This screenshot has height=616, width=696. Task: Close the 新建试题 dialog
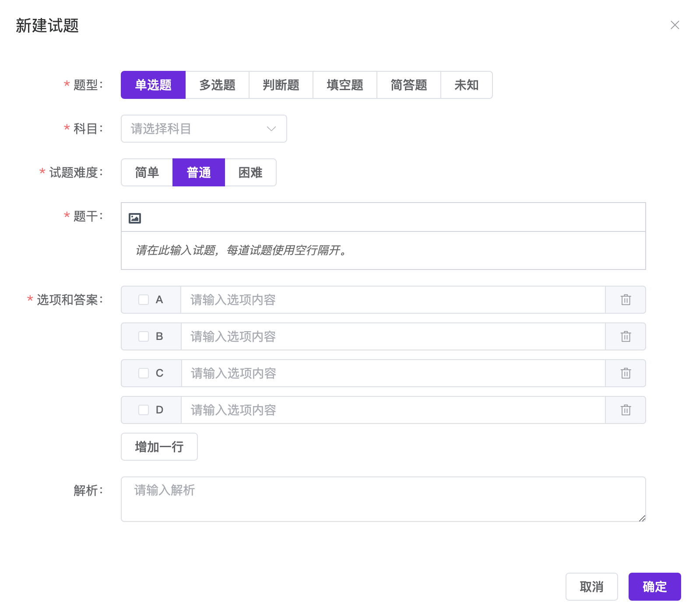click(x=675, y=25)
